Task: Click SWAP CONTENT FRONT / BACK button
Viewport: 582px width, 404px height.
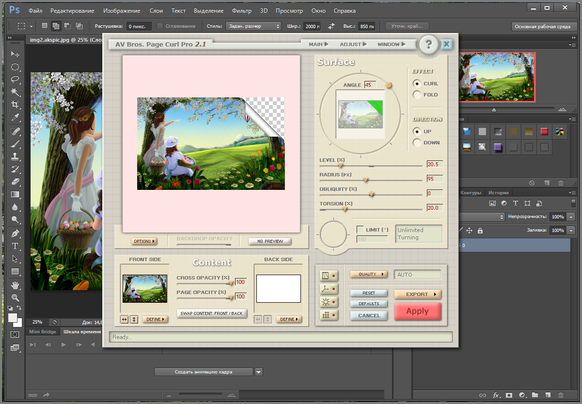Action: tap(212, 313)
